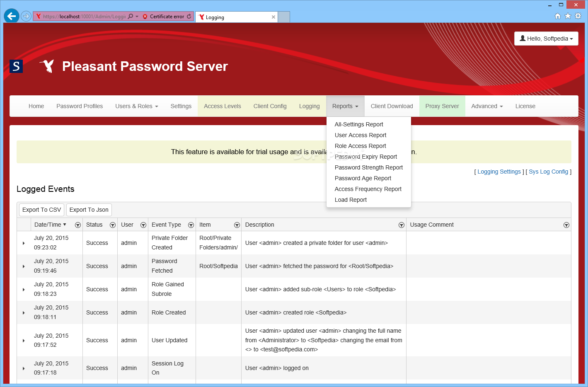This screenshot has width=588, height=387.
Task: Expand the Password Fetched row
Action: (24, 266)
